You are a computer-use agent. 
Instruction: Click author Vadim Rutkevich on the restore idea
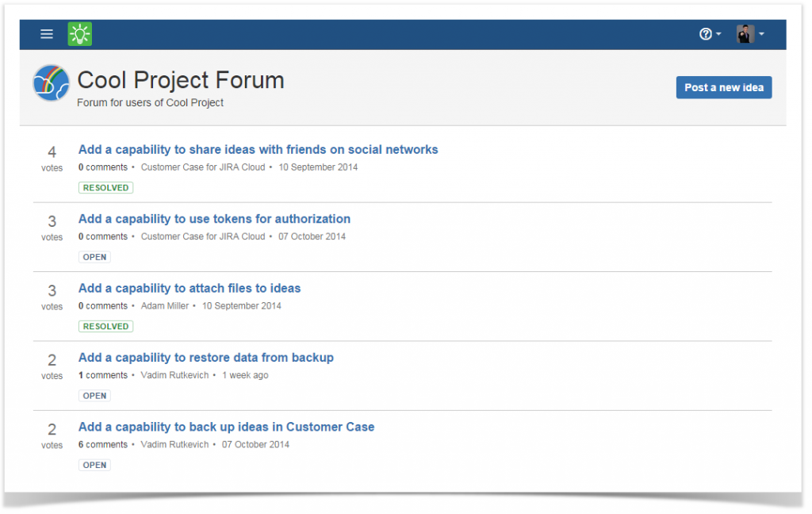tap(174, 375)
